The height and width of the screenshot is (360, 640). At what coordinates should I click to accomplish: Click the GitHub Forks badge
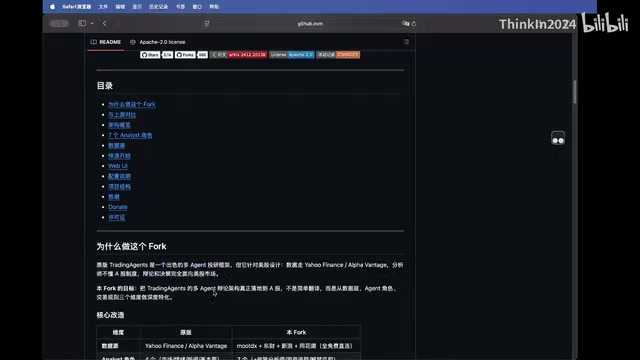191,55
